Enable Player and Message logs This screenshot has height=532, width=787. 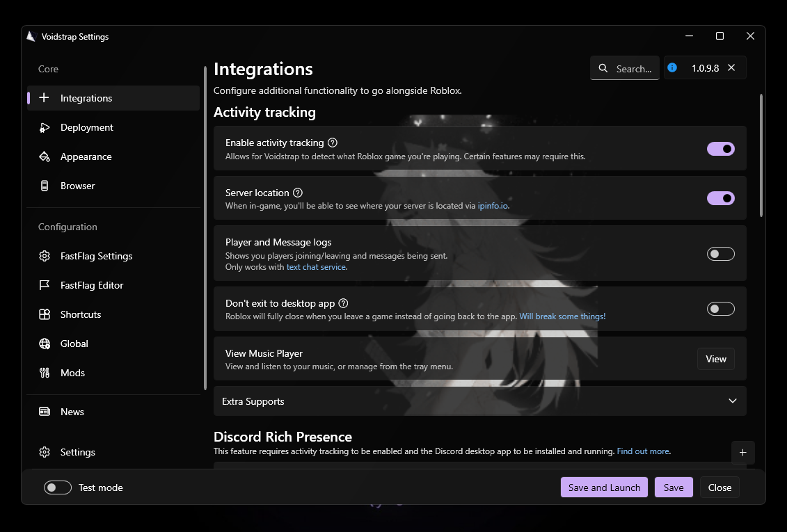click(720, 253)
